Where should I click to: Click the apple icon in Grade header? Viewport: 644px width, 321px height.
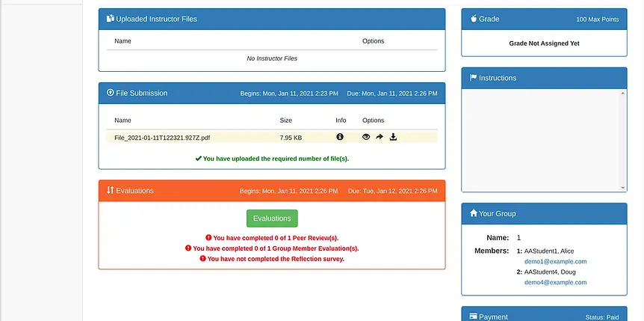473,19
